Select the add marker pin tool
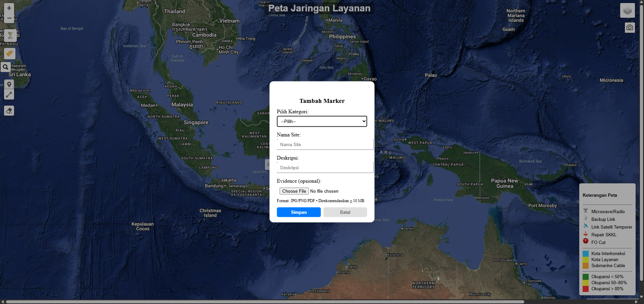 (x=9, y=84)
